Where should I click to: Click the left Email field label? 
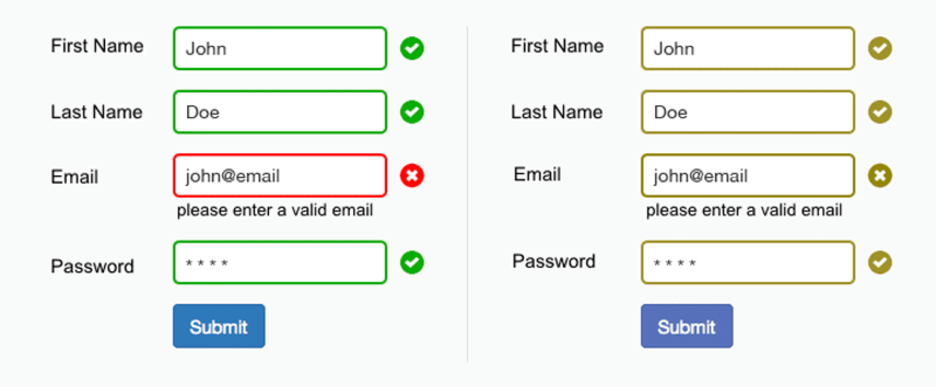point(75,177)
